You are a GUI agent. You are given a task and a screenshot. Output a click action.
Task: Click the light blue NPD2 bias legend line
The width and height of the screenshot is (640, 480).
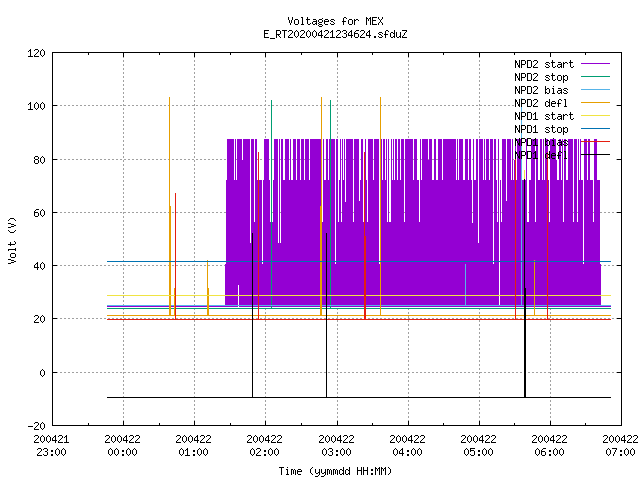[x=596, y=90]
